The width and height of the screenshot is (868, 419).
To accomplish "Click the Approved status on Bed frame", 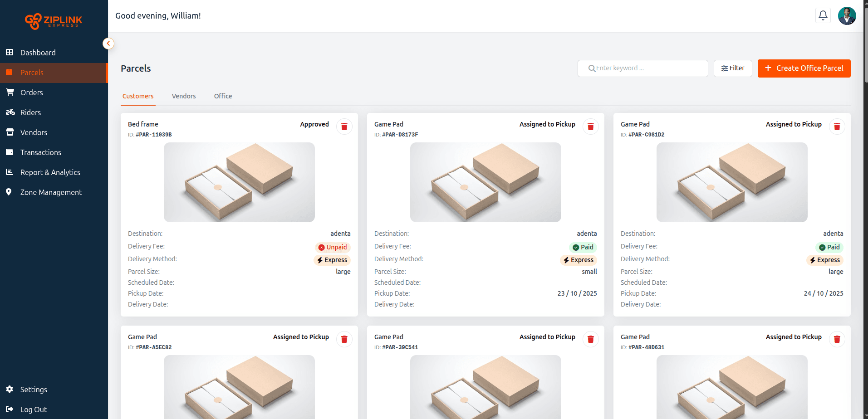I will pos(314,124).
